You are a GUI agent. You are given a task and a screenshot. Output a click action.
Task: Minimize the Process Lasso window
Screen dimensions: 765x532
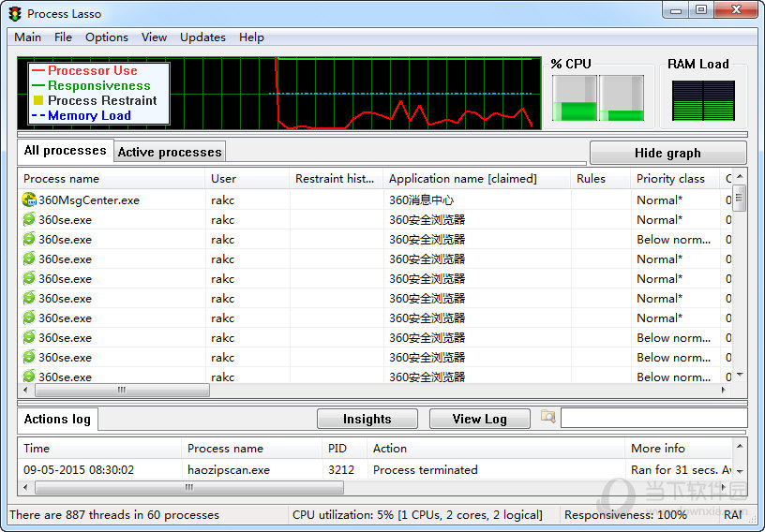point(676,10)
